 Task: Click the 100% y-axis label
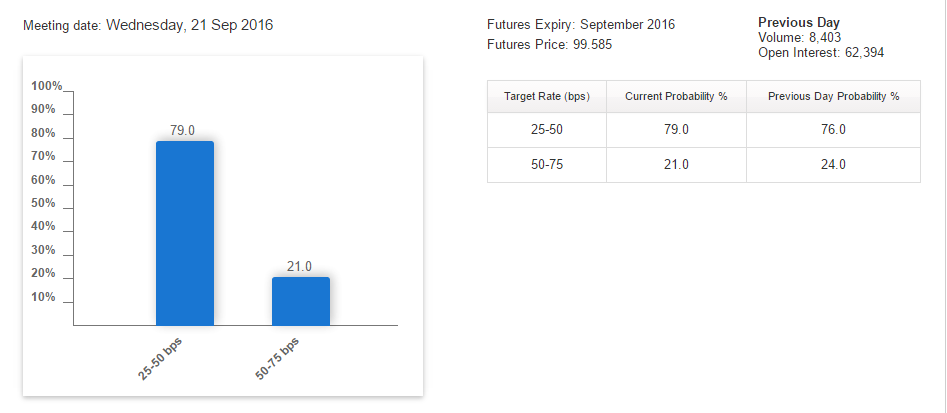(x=47, y=86)
